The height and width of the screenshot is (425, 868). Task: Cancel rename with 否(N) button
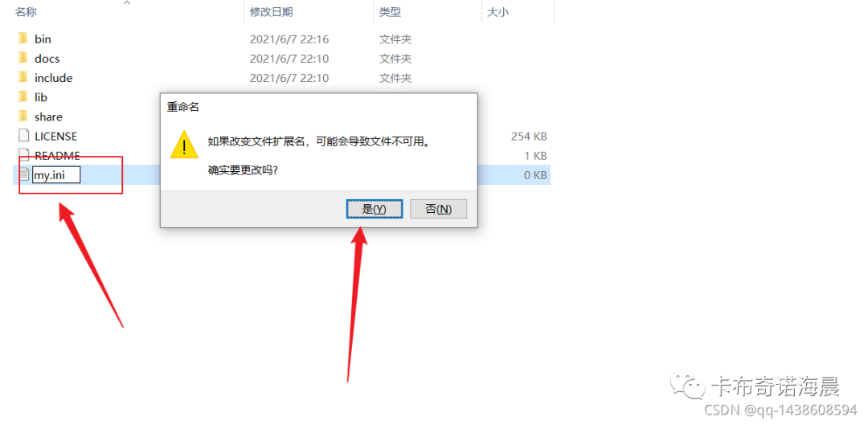point(439,209)
